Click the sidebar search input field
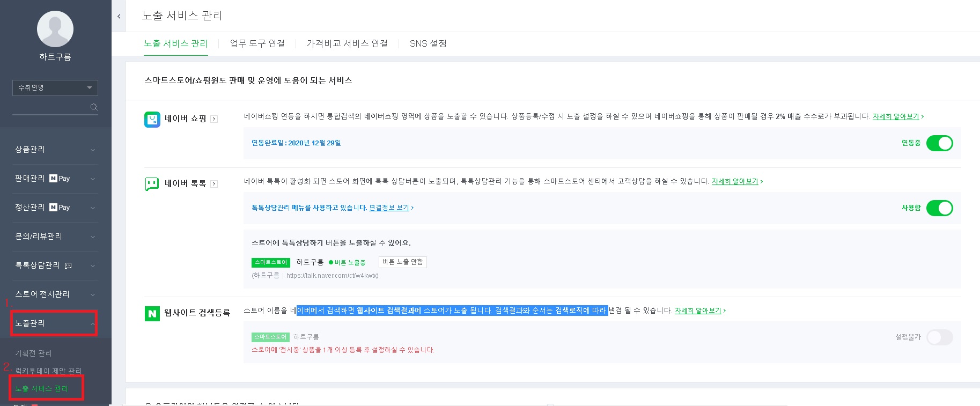 tap(51, 107)
